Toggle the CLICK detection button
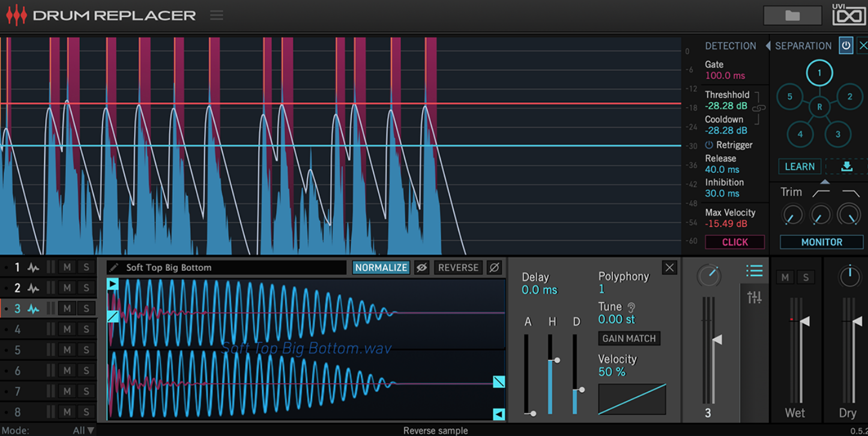Image resolution: width=868 pixels, height=436 pixels. pos(735,242)
